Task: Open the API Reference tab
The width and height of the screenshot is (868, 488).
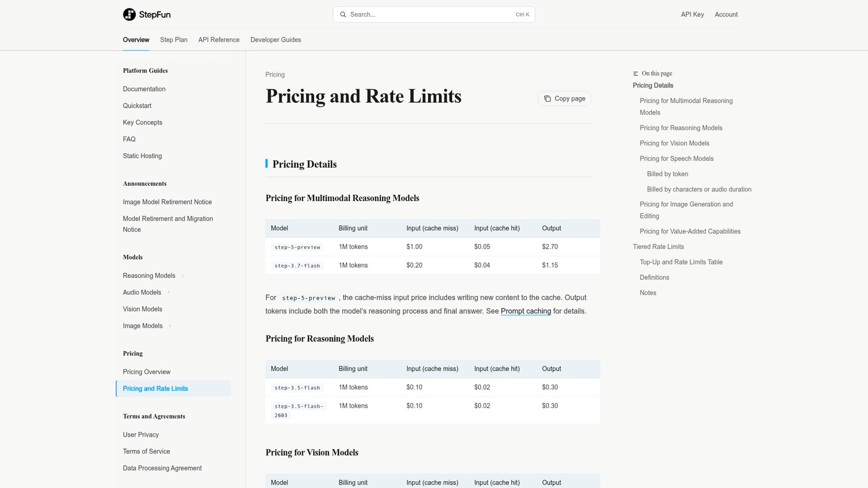Action: [219, 40]
